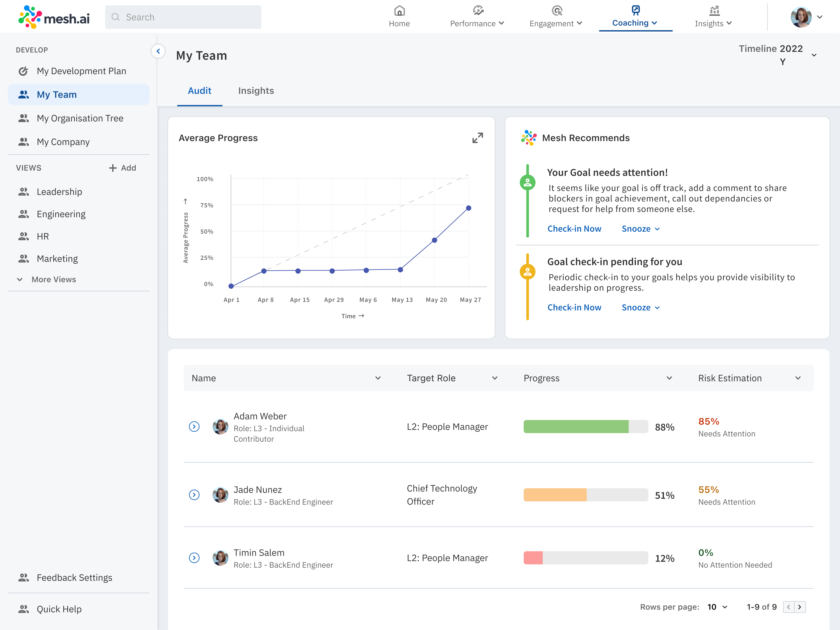
Task: Go to previous table page
Action: [789, 607]
